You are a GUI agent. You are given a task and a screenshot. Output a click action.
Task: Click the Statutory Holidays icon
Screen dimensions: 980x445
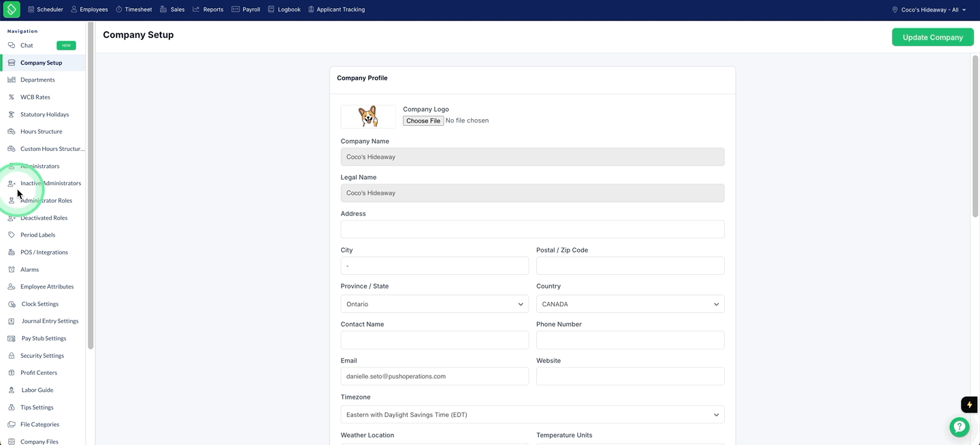click(x=12, y=114)
